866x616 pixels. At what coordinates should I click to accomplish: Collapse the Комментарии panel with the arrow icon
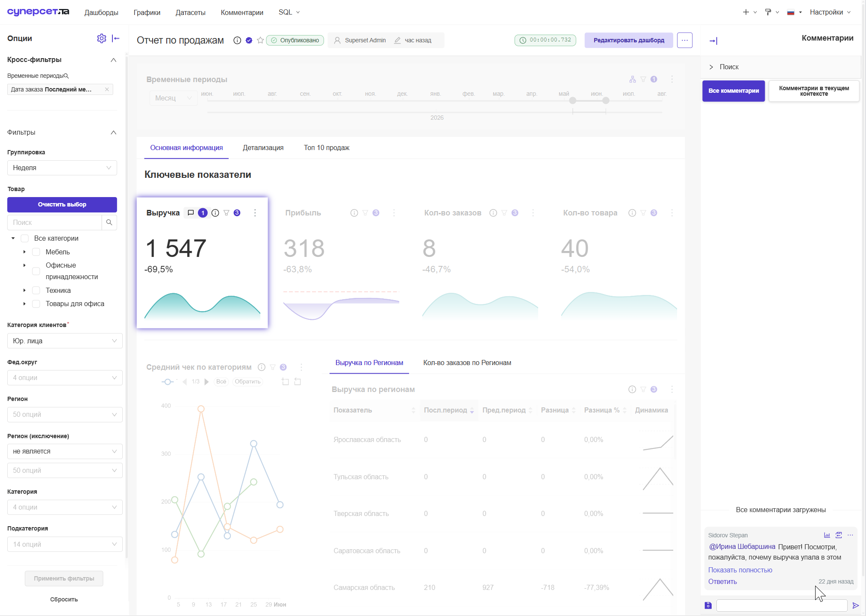(713, 41)
